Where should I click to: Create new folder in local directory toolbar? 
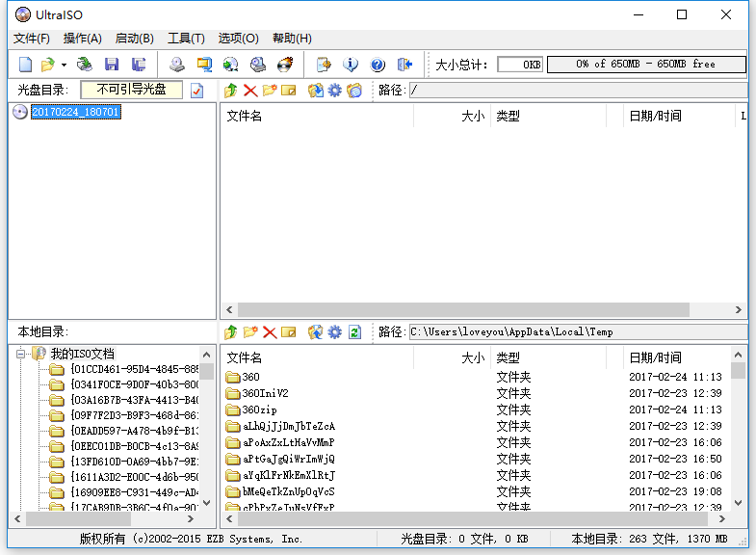click(250, 332)
